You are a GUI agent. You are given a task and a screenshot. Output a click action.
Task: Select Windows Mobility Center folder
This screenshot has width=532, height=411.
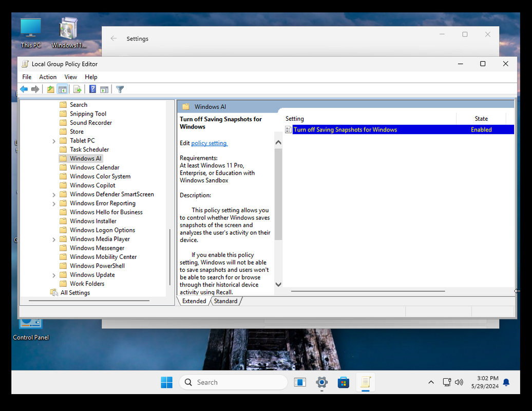coord(98,257)
